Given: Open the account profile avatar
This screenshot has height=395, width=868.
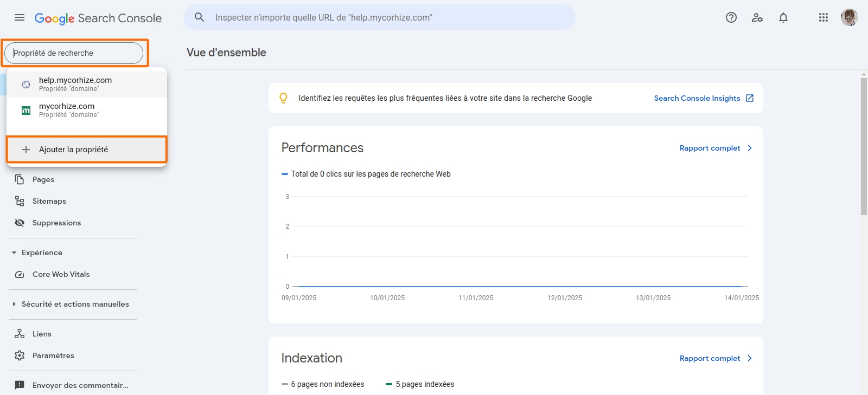Looking at the screenshot, I should tap(850, 17).
